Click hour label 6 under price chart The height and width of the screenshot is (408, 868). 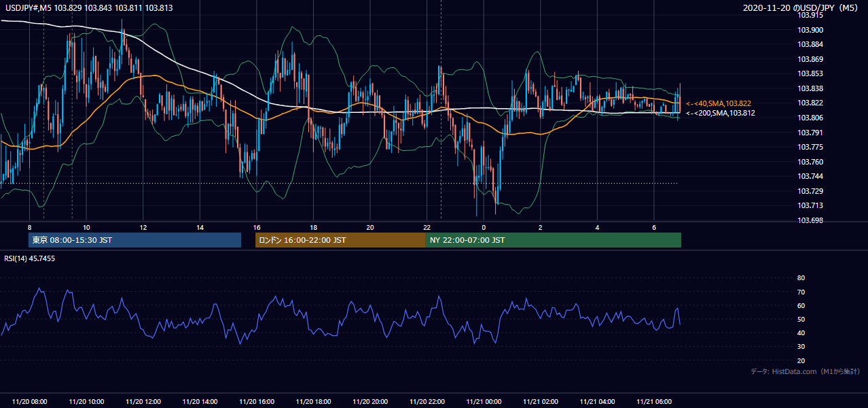coord(654,227)
